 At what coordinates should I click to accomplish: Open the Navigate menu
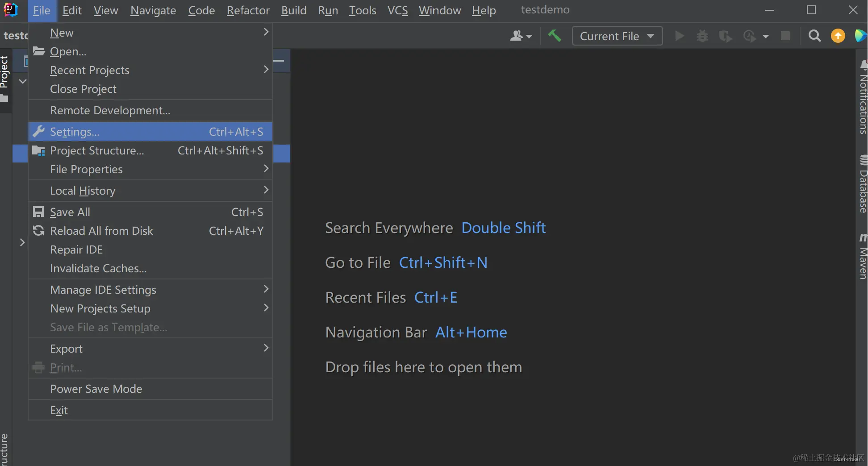point(153,10)
